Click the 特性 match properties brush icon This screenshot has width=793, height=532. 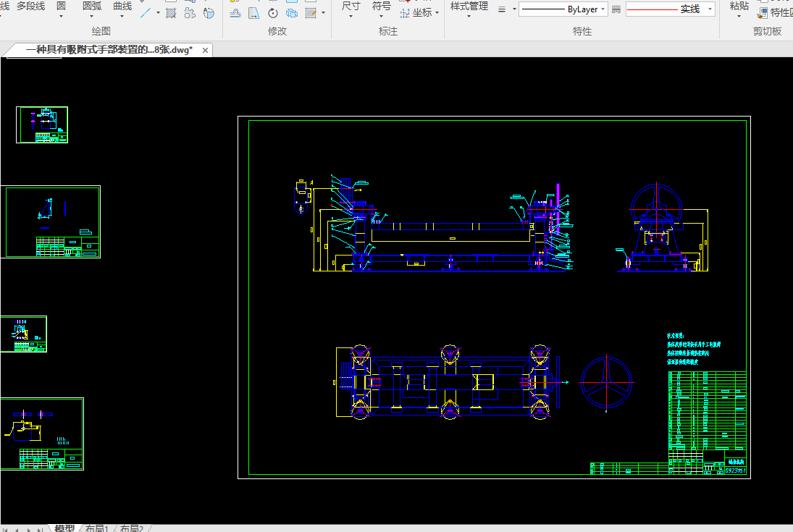click(763, 12)
